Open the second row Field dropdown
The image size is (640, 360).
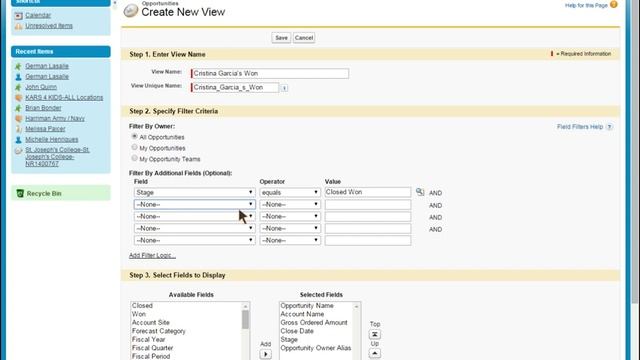[194, 204]
